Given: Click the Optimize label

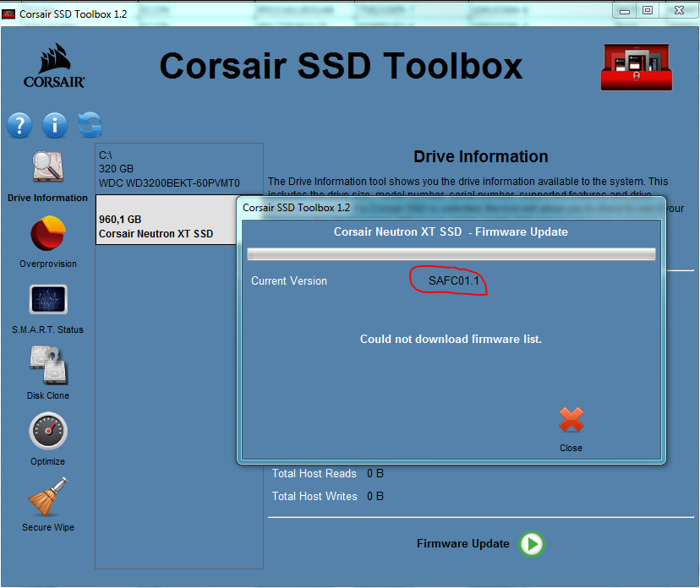Looking at the screenshot, I should pyautogui.click(x=48, y=461).
